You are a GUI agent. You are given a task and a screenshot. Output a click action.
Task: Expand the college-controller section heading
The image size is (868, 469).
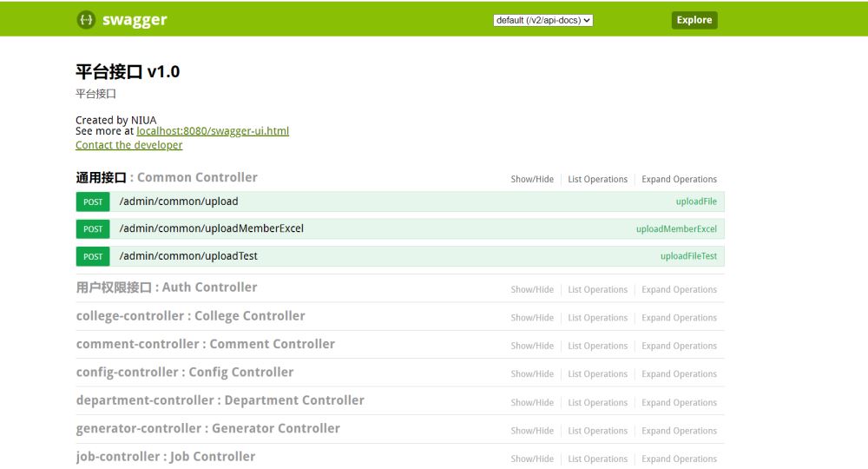pyautogui.click(x=190, y=316)
